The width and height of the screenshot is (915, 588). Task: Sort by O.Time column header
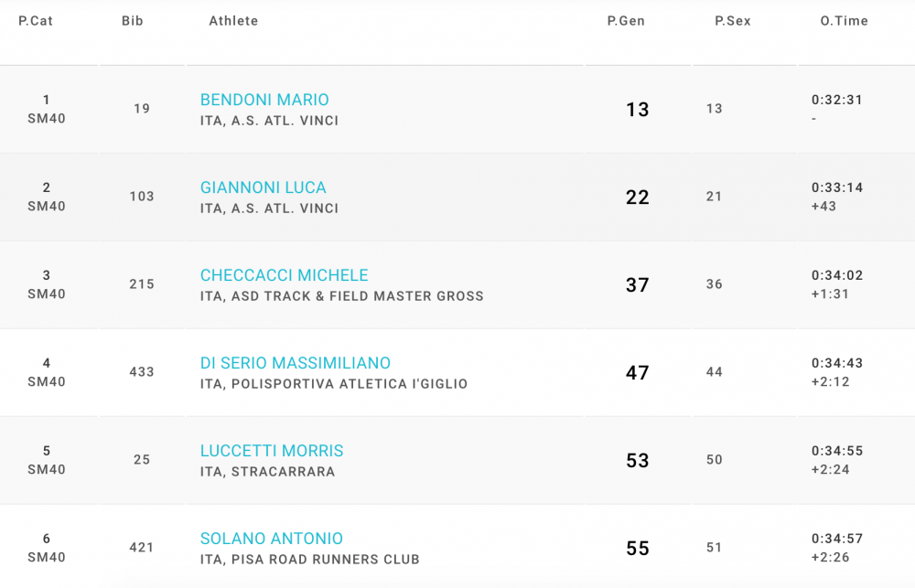(x=845, y=21)
